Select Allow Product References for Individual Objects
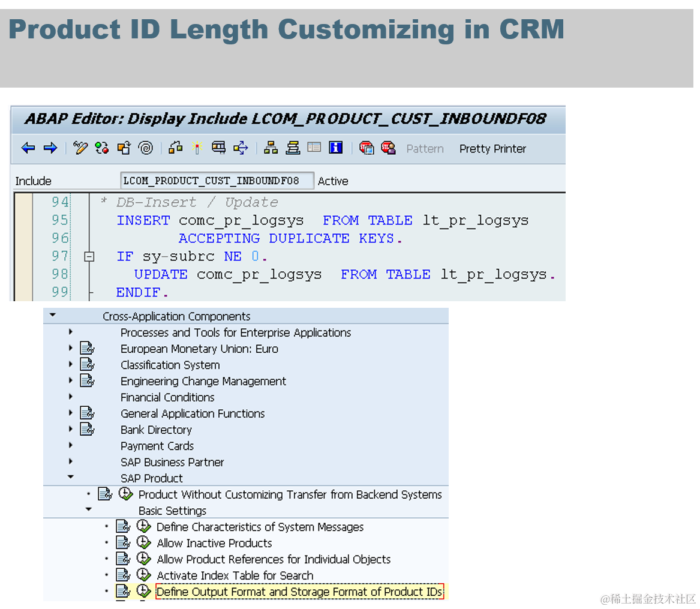 tap(274, 559)
